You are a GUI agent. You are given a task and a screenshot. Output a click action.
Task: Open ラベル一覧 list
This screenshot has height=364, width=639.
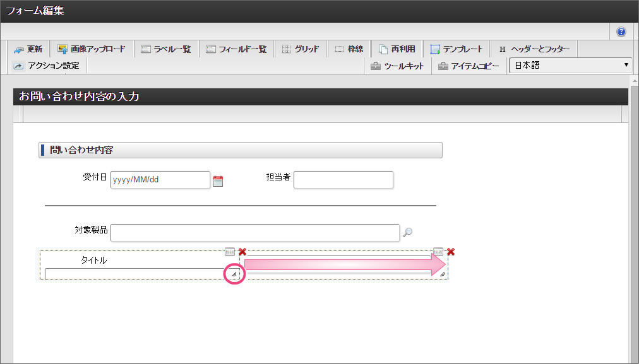pyautogui.click(x=166, y=49)
